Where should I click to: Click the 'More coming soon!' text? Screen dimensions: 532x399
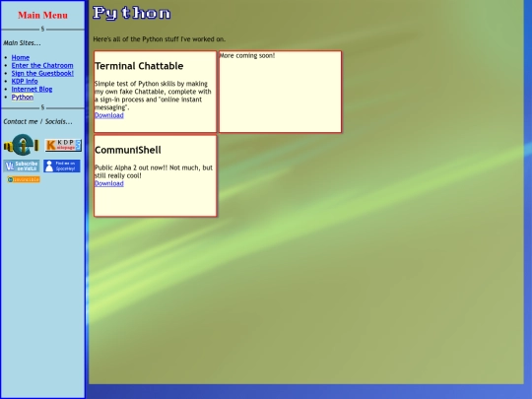247,55
